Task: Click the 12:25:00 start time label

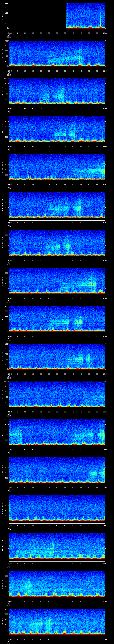Action: (x=9, y=639)
